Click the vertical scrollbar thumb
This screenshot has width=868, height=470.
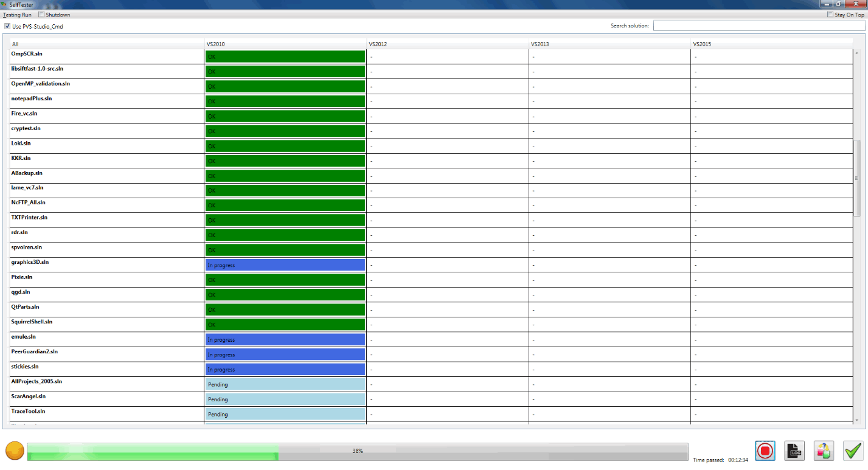point(858,178)
